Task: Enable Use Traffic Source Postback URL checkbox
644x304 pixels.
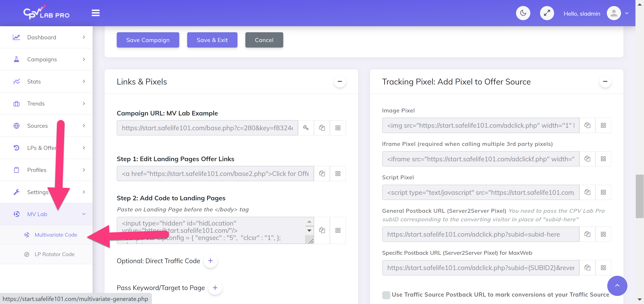Action: click(x=386, y=295)
